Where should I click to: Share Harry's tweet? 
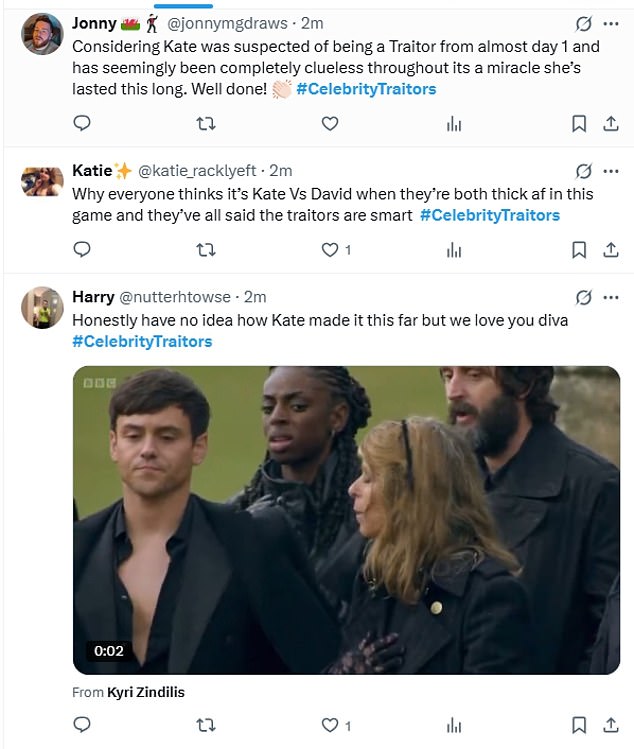[610, 725]
